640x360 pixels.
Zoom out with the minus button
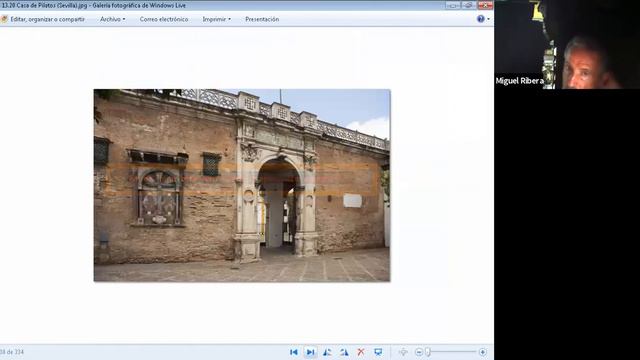[x=418, y=352]
